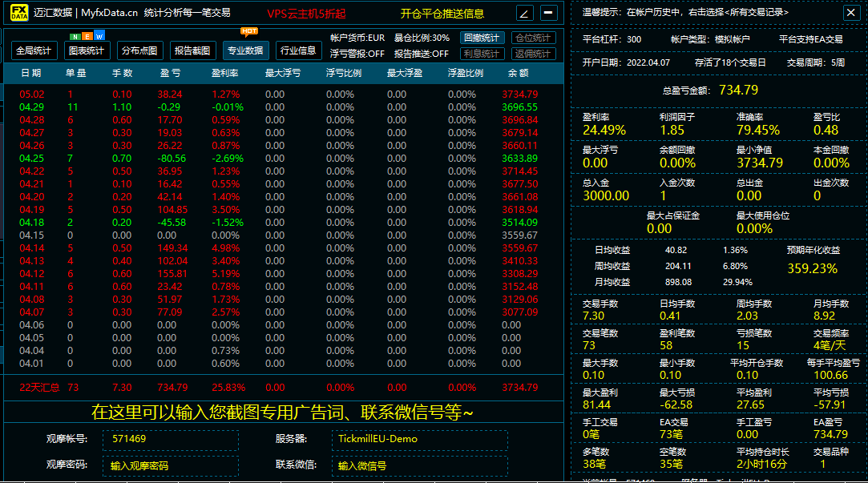This screenshot has height=483, width=868.
Task: Open the 报告截图 tab
Action: click(x=192, y=50)
